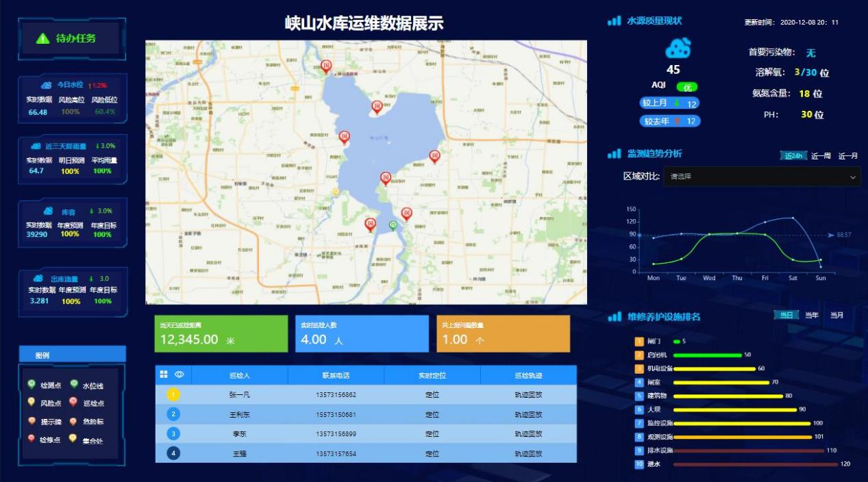Click the 待办任务 warning triangle icon
The height and width of the screenshot is (482, 868).
point(42,38)
